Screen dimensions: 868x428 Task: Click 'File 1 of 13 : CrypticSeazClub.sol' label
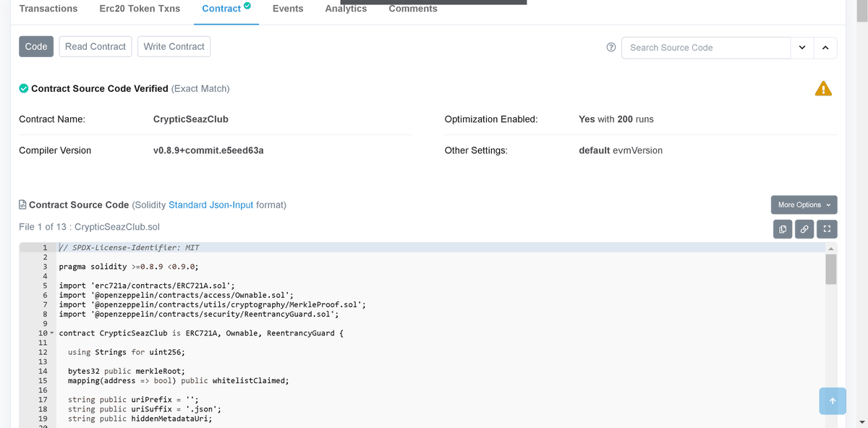click(x=89, y=227)
